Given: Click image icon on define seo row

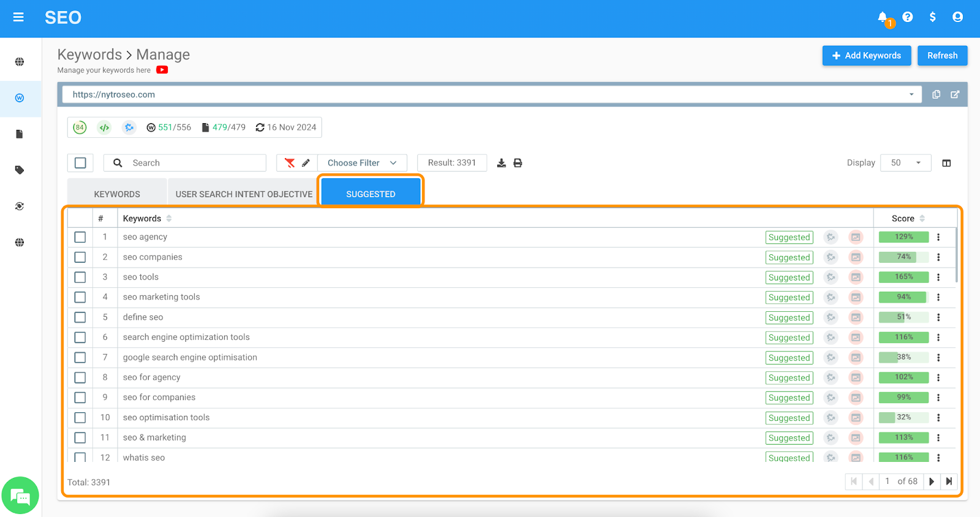Looking at the screenshot, I should [x=856, y=317].
